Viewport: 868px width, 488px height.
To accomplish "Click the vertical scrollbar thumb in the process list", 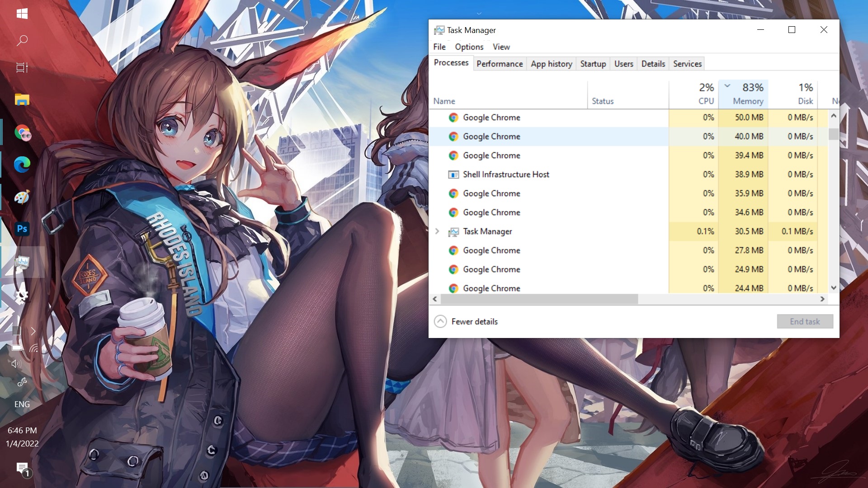I will [834, 134].
